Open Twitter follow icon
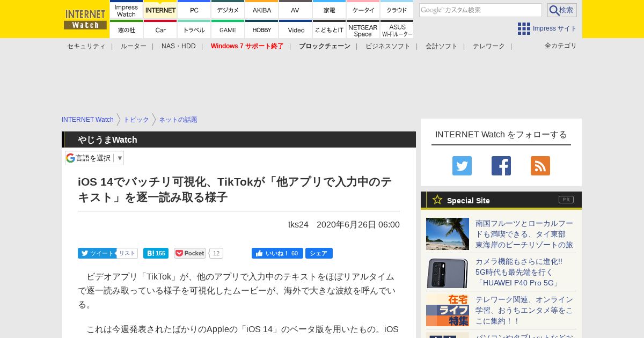This screenshot has width=644, height=338. pyautogui.click(x=462, y=166)
